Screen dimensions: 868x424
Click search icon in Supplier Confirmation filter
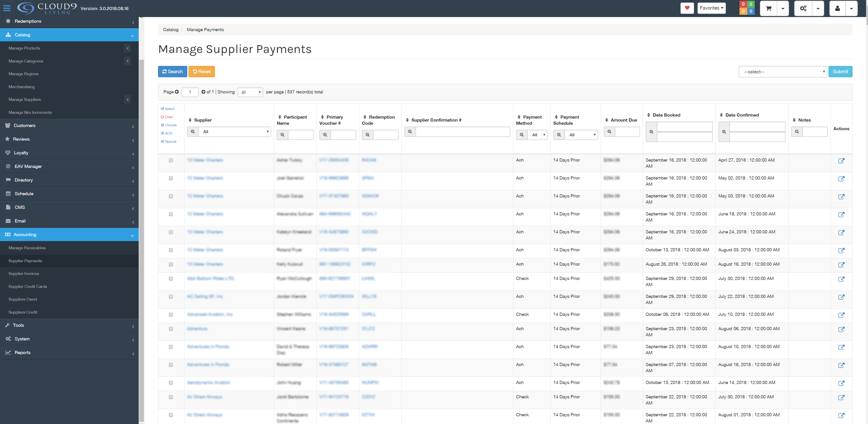click(x=410, y=132)
